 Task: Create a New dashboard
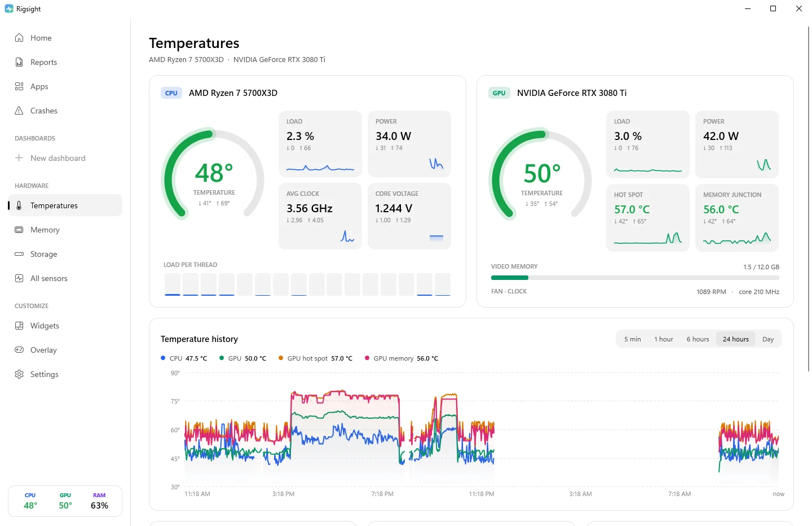[x=65, y=158]
